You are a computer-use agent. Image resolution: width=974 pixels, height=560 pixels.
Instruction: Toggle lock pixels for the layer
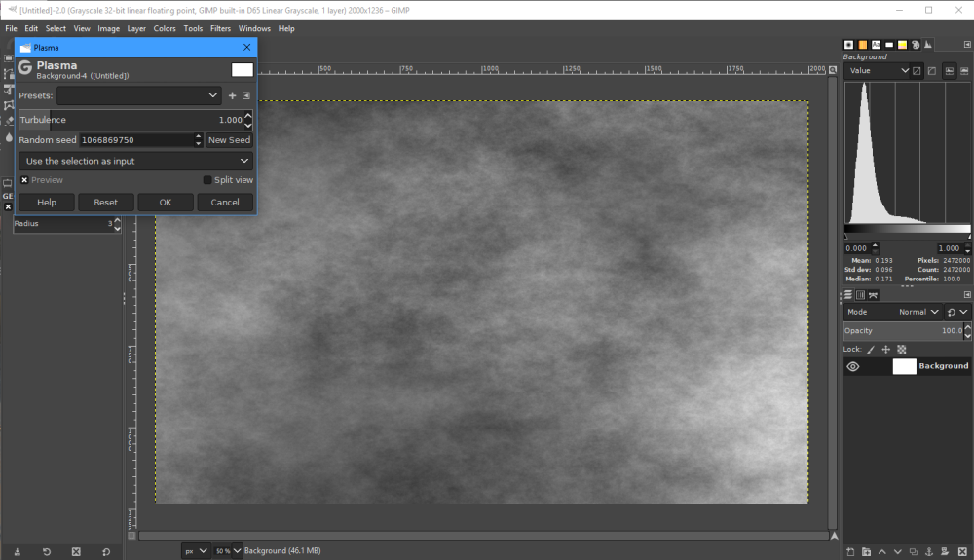(x=871, y=350)
